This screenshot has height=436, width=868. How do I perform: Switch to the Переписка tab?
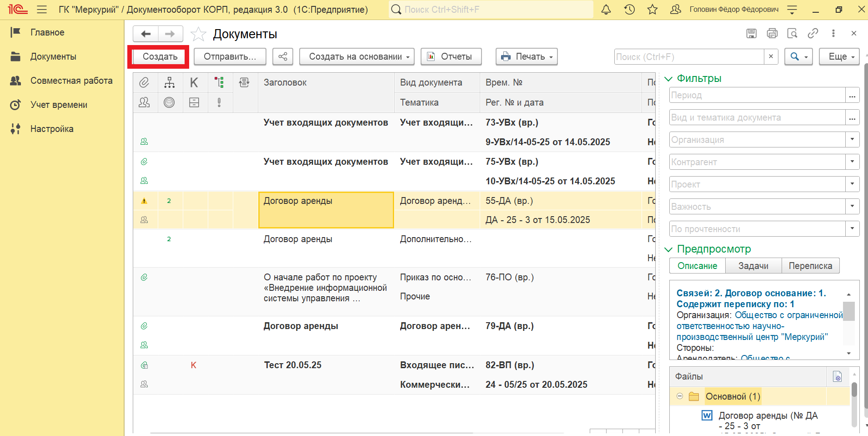tap(810, 266)
